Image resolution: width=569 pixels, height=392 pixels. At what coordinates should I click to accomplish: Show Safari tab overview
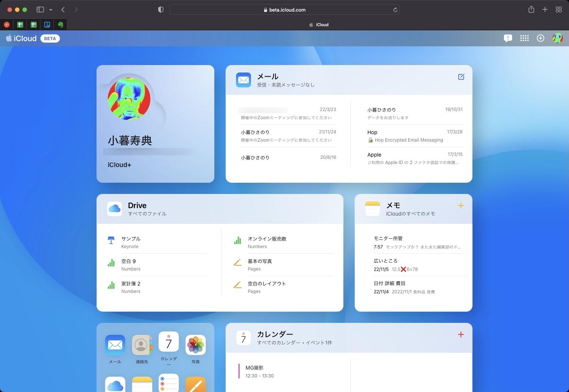[x=559, y=10]
